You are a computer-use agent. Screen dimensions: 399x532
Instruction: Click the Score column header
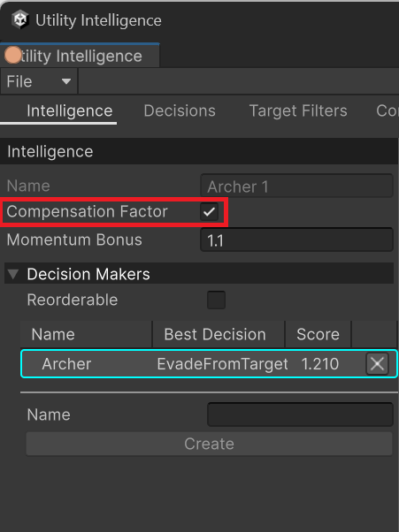pyautogui.click(x=318, y=335)
